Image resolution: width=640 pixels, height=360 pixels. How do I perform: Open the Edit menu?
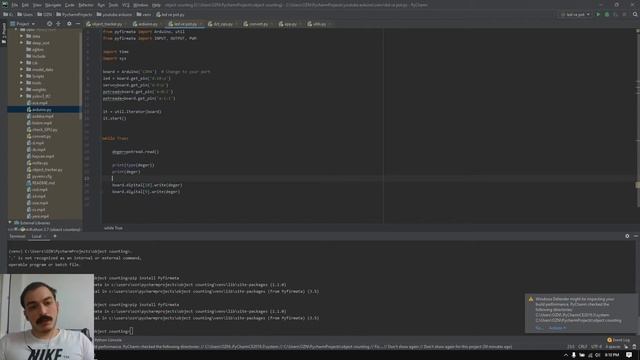tap(25, 5)
